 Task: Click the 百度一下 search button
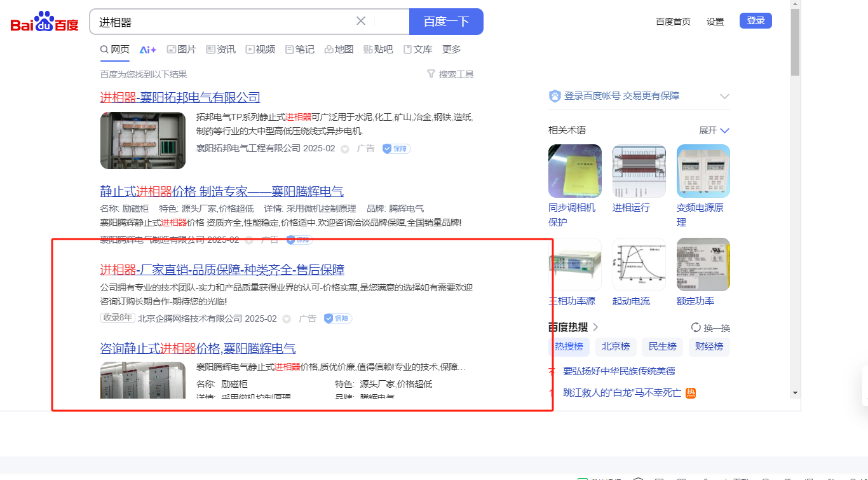pyautogui.click(x=446, y=22)
